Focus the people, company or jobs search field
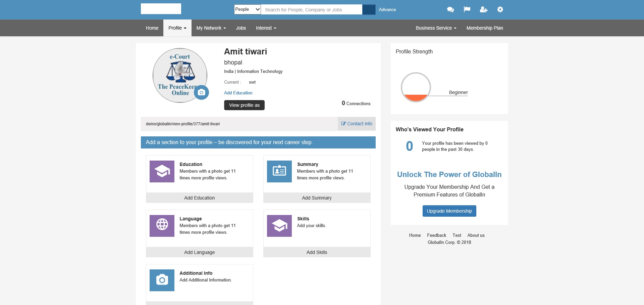The height and width of the screenshot is (305, 644). point(311,10)
